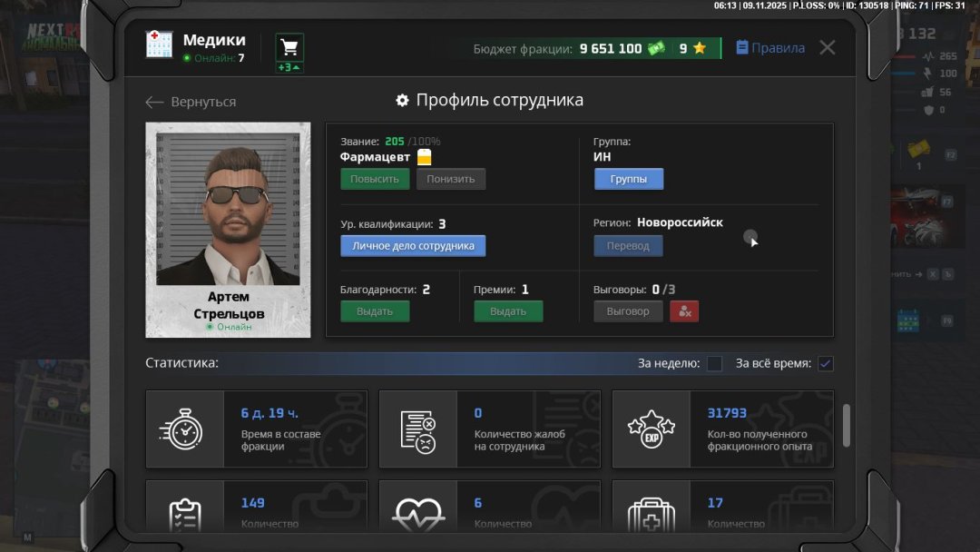Click the back arrow next to Вернуться
The image size is (980, 552).
(154, 102)
